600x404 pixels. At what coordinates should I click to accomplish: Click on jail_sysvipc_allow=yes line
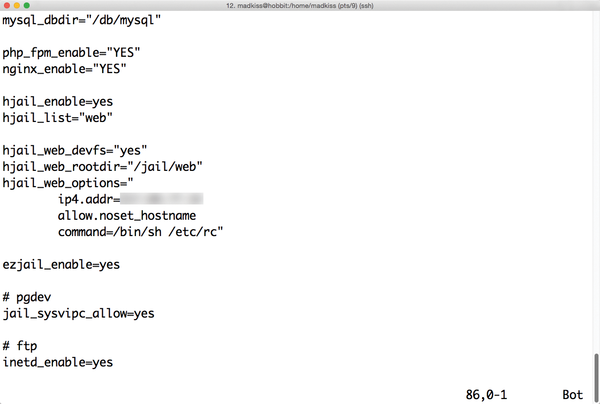click(x=78, y=314)
